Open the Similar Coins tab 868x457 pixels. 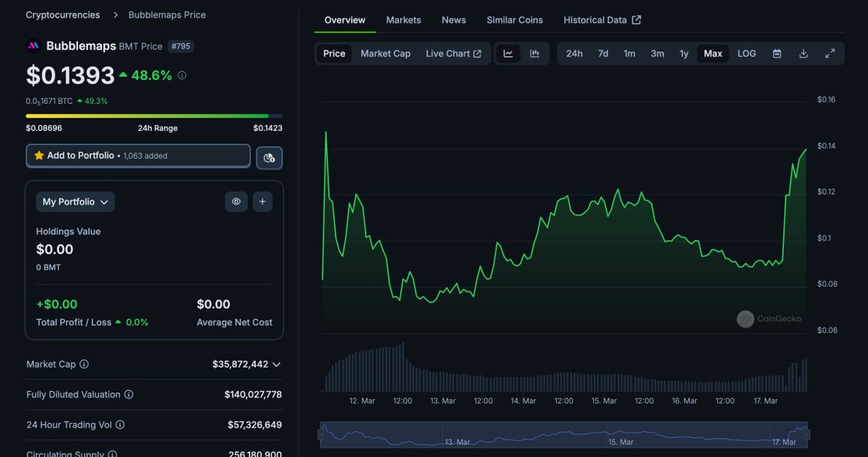[515, 20]
